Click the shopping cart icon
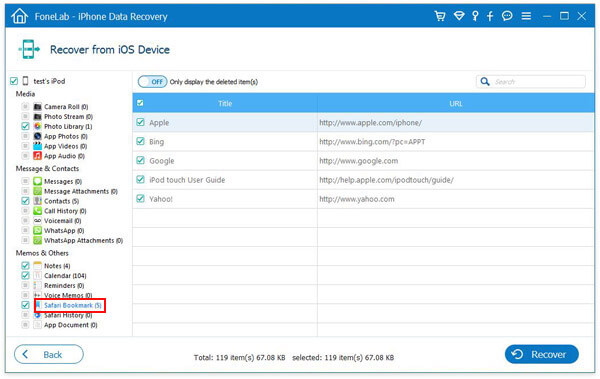Image resolution: width=600 pixels, height=379 pixels. pos(440,16)
